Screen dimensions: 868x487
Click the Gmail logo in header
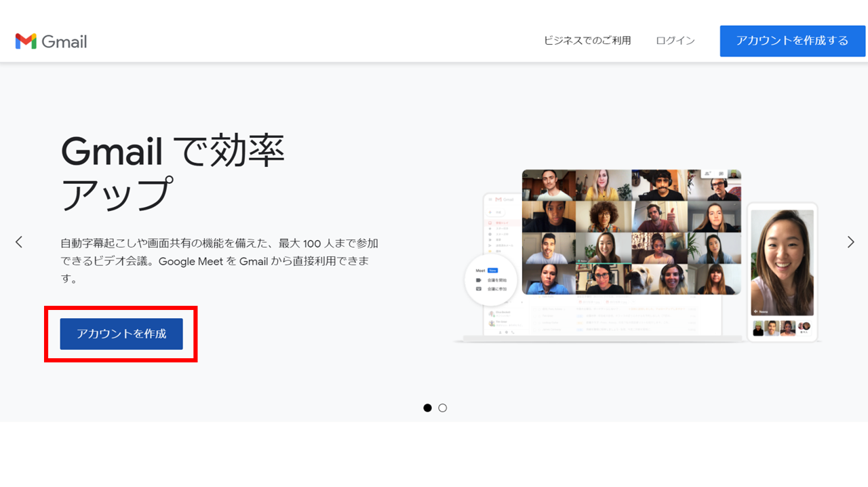(x=51, y=41)
